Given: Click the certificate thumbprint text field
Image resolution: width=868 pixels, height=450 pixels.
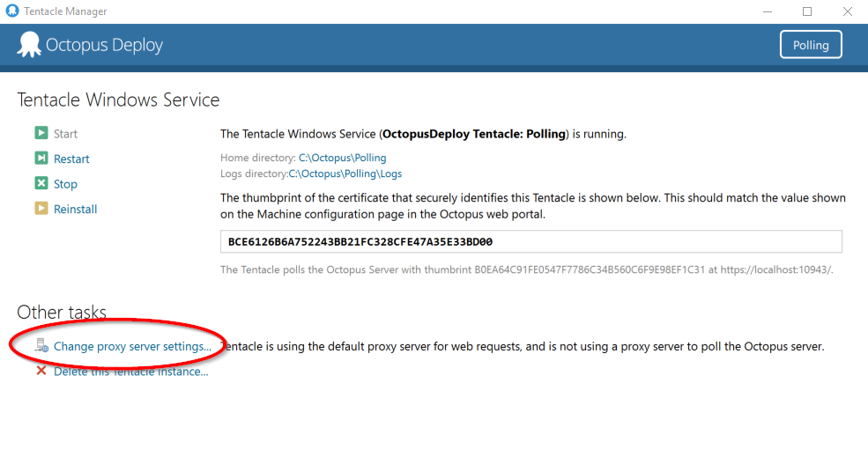Looking at the screenshot, I should pos(530,242).
